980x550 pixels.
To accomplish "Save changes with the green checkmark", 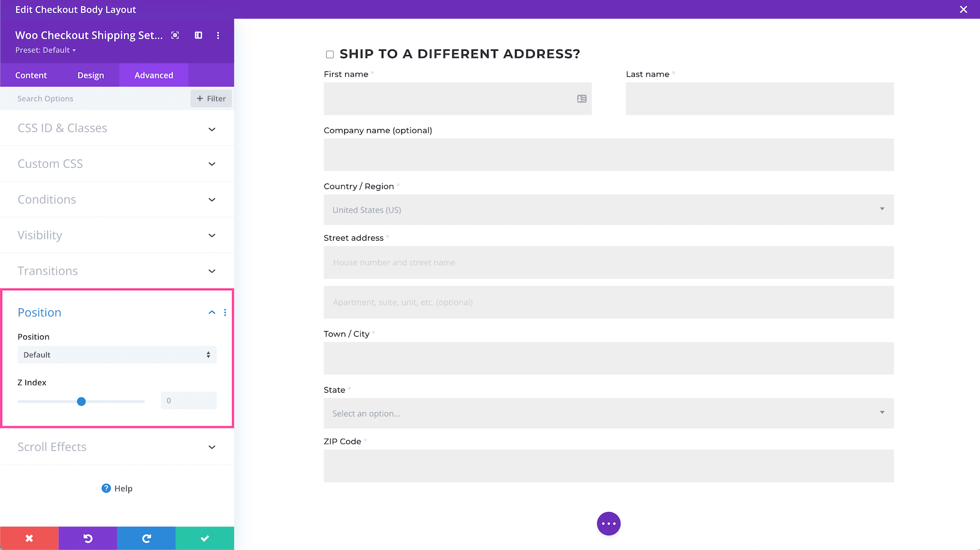I will point(205,538).
